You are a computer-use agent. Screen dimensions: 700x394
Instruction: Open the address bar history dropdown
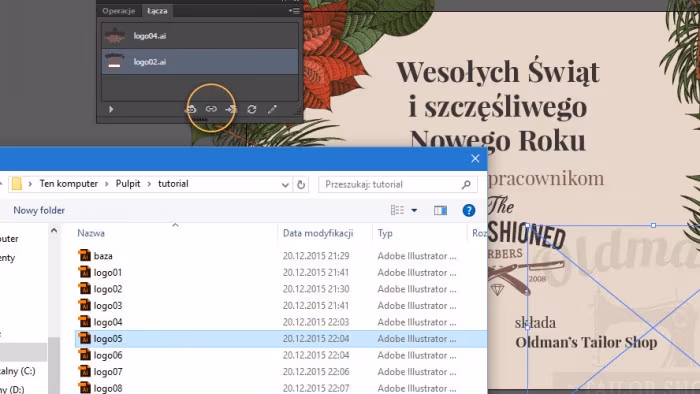[x=285, y=185]
